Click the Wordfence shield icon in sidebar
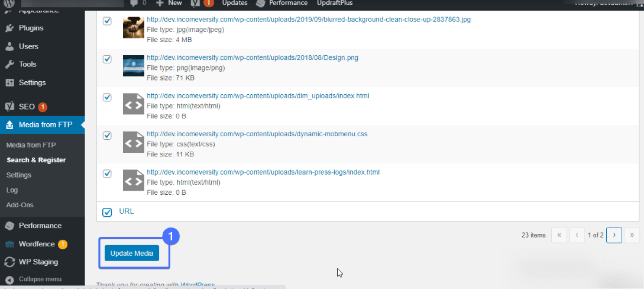 pyautogui.click(x=10, y=244)
